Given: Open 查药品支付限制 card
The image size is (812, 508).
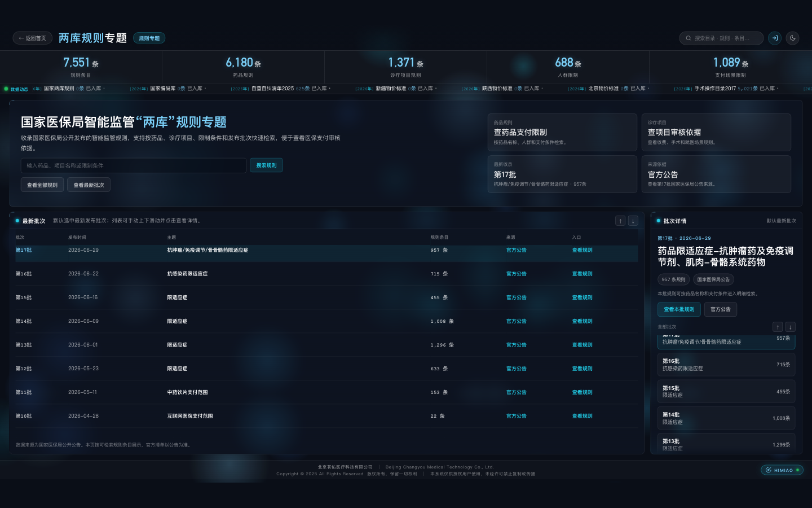Looking at the screenshot, I should pos(562,132).
